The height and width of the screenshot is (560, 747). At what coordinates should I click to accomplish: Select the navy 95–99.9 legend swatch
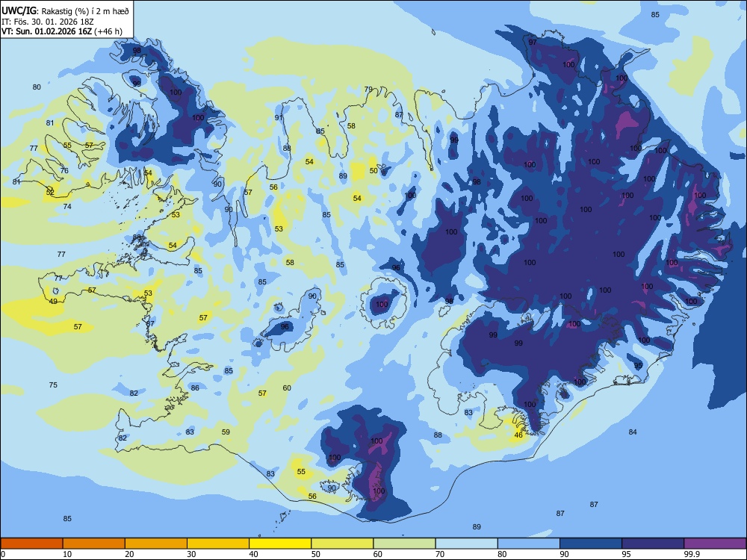tap(653, 544)
